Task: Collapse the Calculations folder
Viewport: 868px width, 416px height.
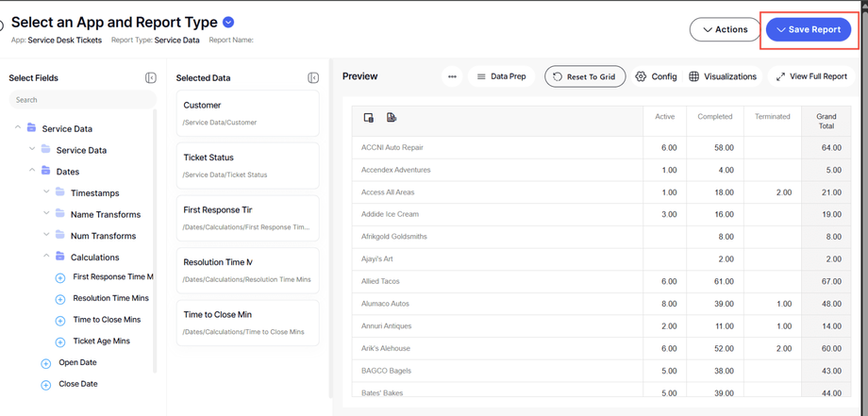Action: [x=46, y=257]
